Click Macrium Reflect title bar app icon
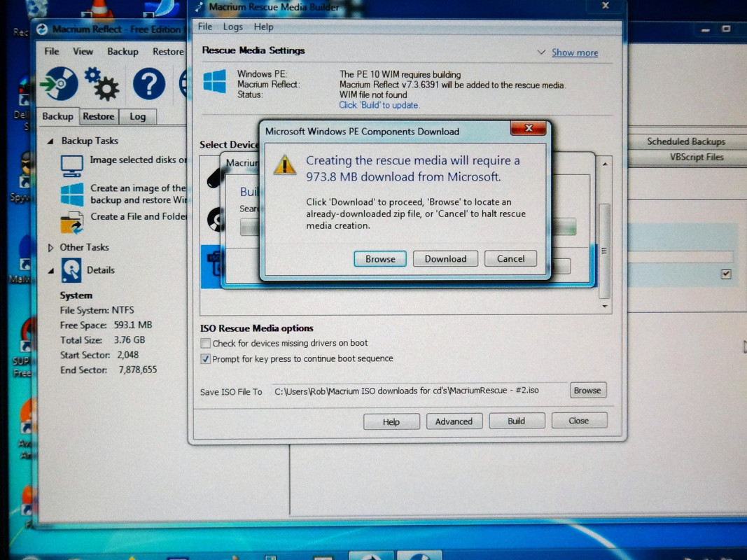 point(42,29)
